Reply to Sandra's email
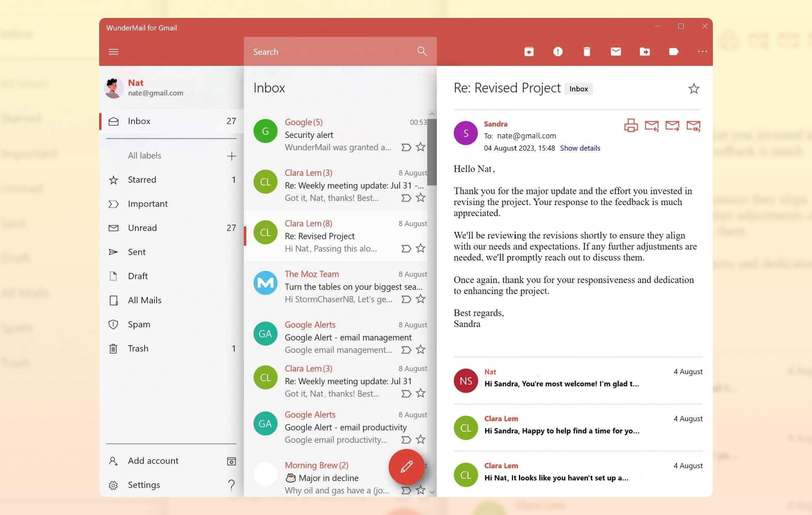 (651, 126)
